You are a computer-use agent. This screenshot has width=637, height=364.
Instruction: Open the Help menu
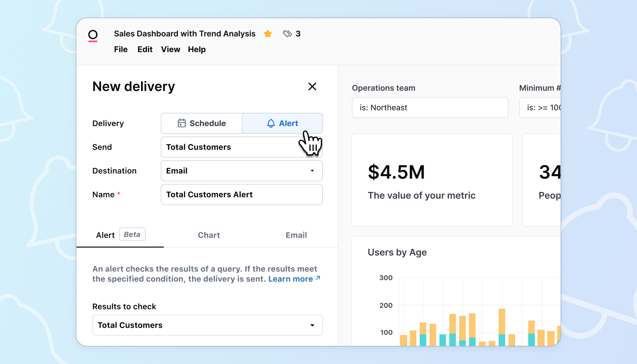pos(197,49)
